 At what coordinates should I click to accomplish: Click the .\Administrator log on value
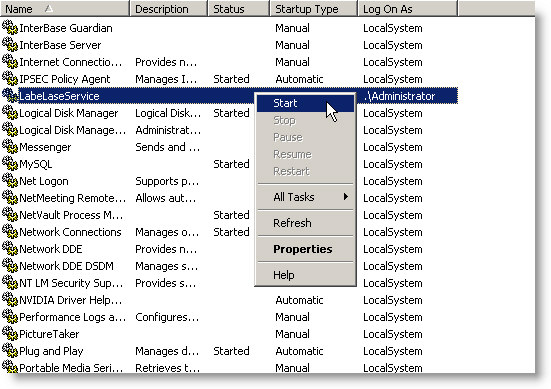(399, 96)
